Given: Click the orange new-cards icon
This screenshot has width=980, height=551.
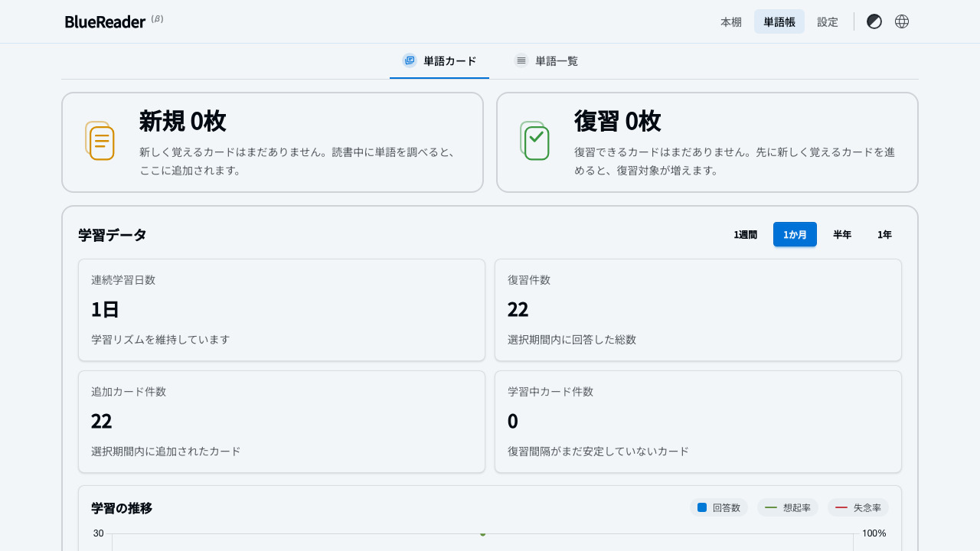Looking at the screenshot, I should [x=100, y=141].
